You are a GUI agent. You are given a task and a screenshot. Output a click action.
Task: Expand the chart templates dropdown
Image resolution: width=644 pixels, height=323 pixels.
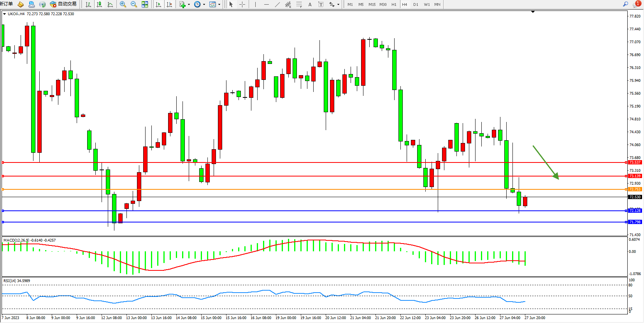coord(219,5)
